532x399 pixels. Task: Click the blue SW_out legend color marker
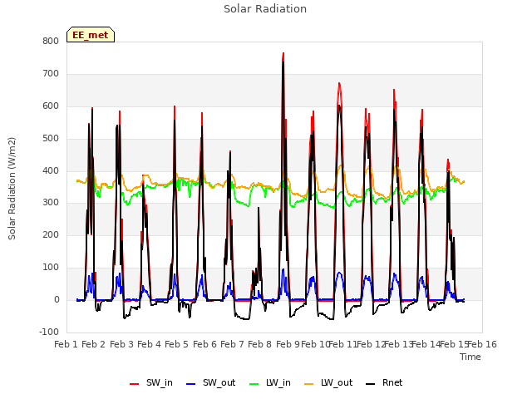[x=191, y=384]
